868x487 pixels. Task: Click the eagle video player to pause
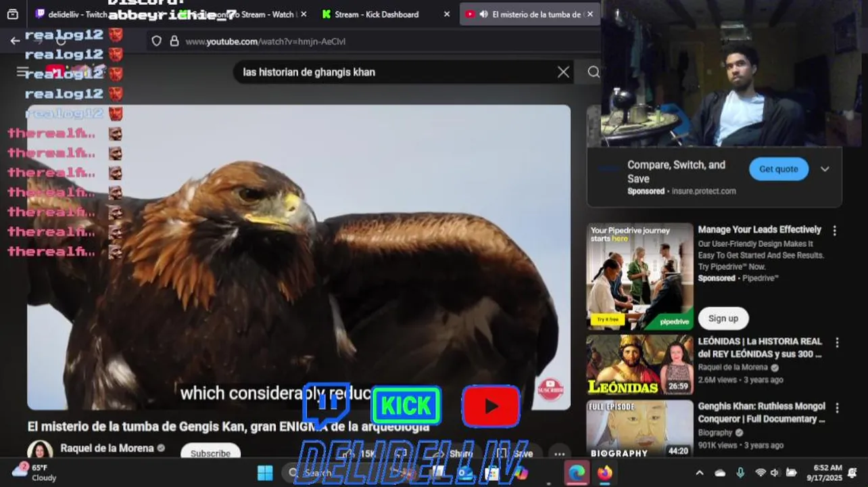[299, 257]
